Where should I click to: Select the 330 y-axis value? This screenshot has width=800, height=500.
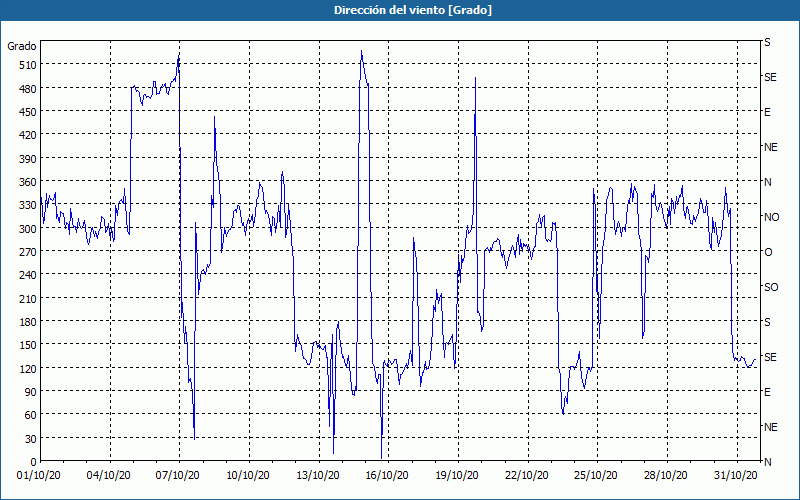point(27,205)
